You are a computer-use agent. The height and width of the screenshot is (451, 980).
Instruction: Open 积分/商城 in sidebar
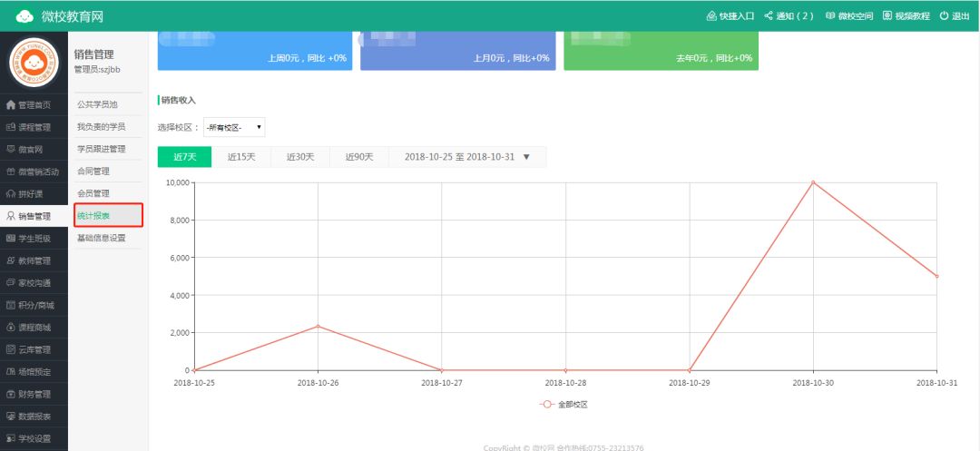(x=34, y=305)
